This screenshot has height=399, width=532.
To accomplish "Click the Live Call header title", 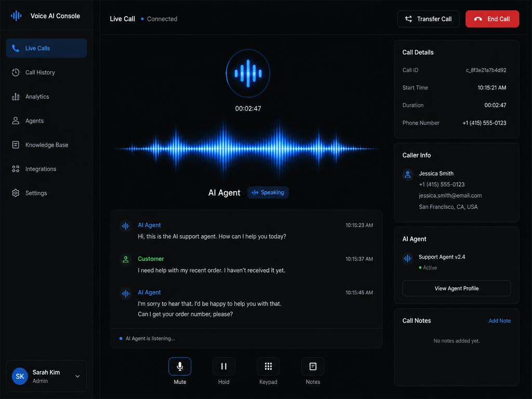I will point(122,19).
